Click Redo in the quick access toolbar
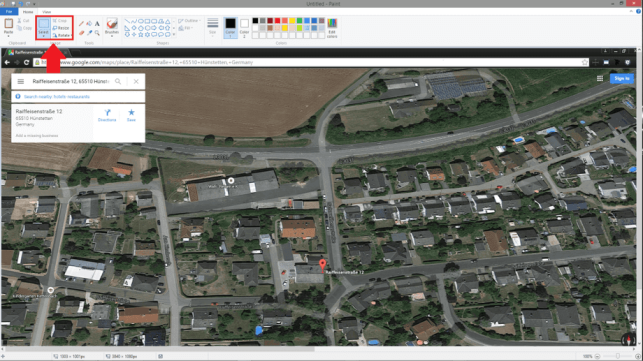The image size is (643, 361). pos(28,4)
